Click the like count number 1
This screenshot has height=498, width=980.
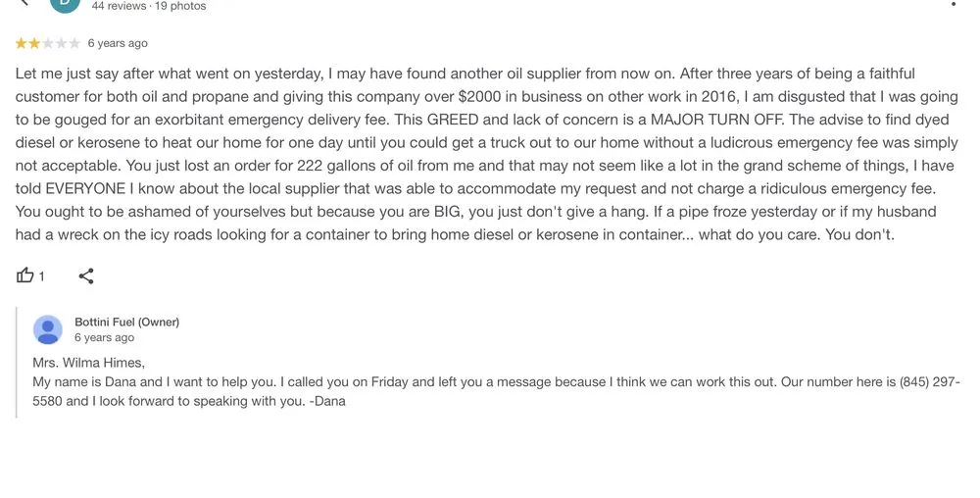pyautogui.click(x=41, y=276)
